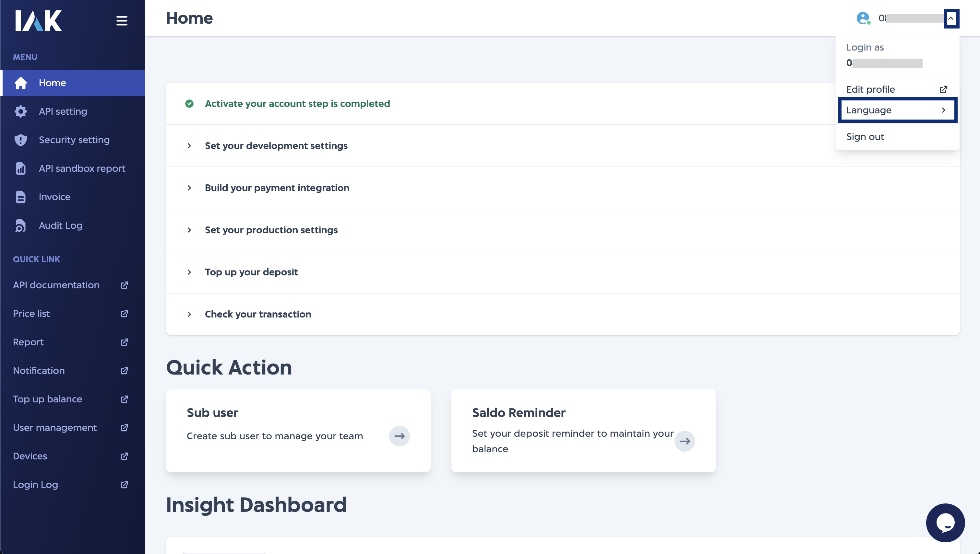Click the Price list external-link icon

124,314
